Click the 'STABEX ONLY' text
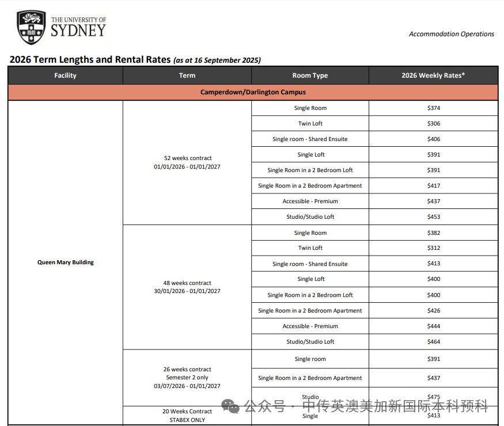 pos(187,420)
